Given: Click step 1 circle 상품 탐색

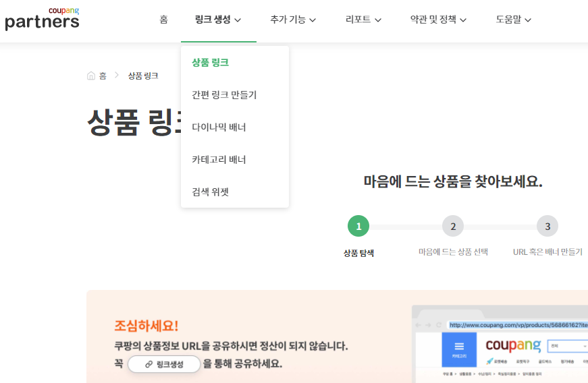Looking at the screenshot, I should (358, 226).
